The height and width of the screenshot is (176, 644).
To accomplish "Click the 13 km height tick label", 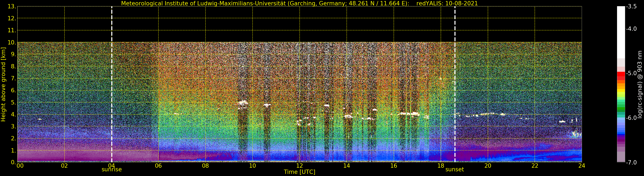I will point(11,6).
